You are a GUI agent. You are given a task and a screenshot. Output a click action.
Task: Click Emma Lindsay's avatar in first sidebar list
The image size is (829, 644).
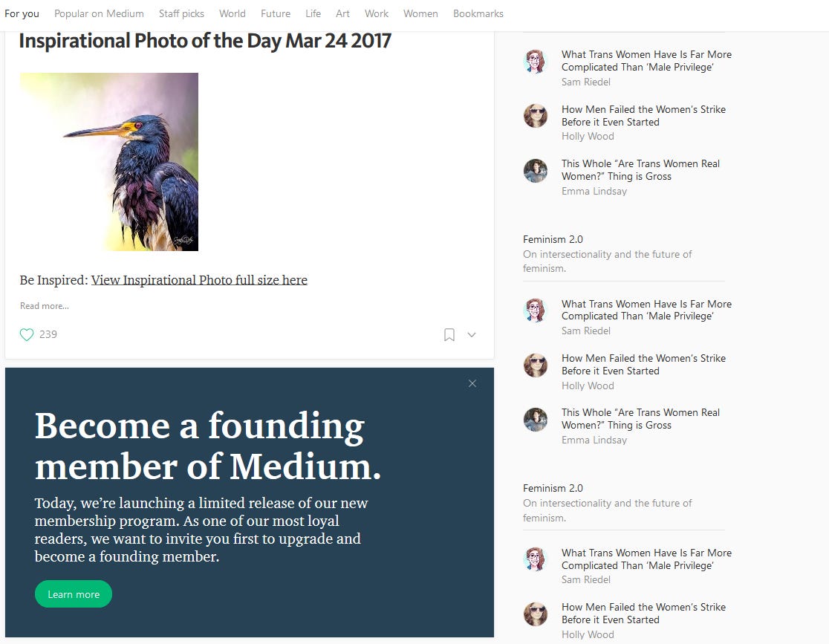tap(535, 171)
